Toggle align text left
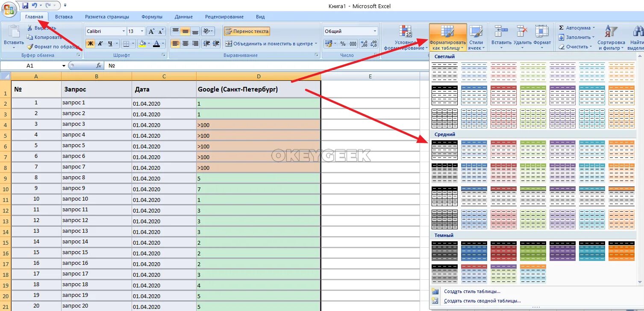This screenshot has height=311, width=644. (175, 43)
